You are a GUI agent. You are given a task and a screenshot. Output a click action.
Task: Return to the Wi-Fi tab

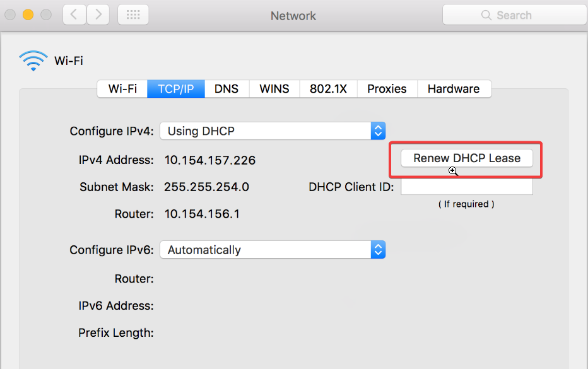(x=122, y=88)
